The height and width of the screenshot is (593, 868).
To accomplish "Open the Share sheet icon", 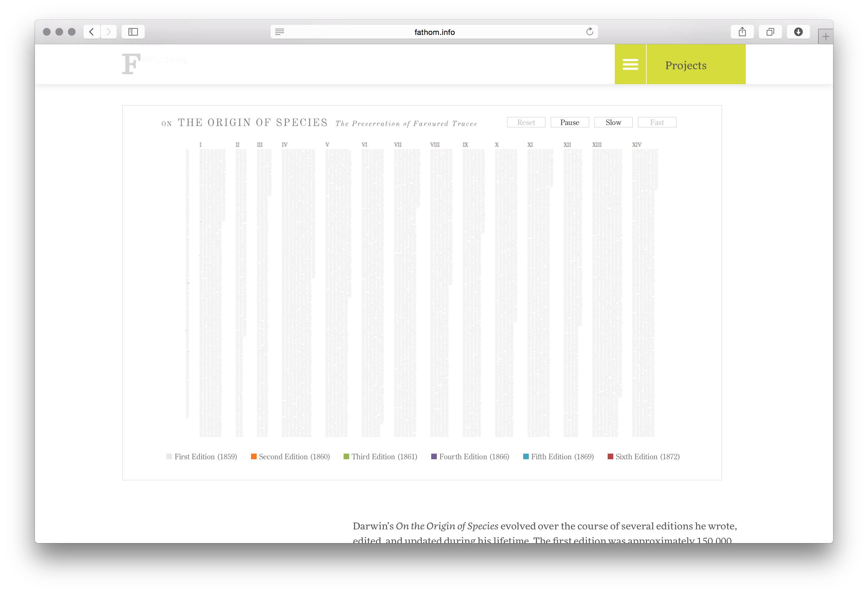I will pos(742,32).
